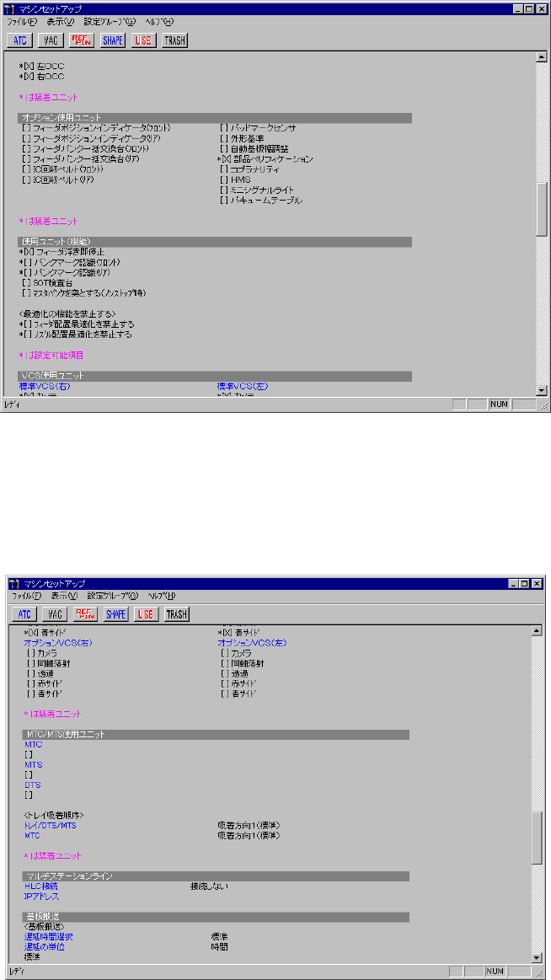Toggle the empty checkbox under DTS
This screenshot has height=980, width=551.
29,795
